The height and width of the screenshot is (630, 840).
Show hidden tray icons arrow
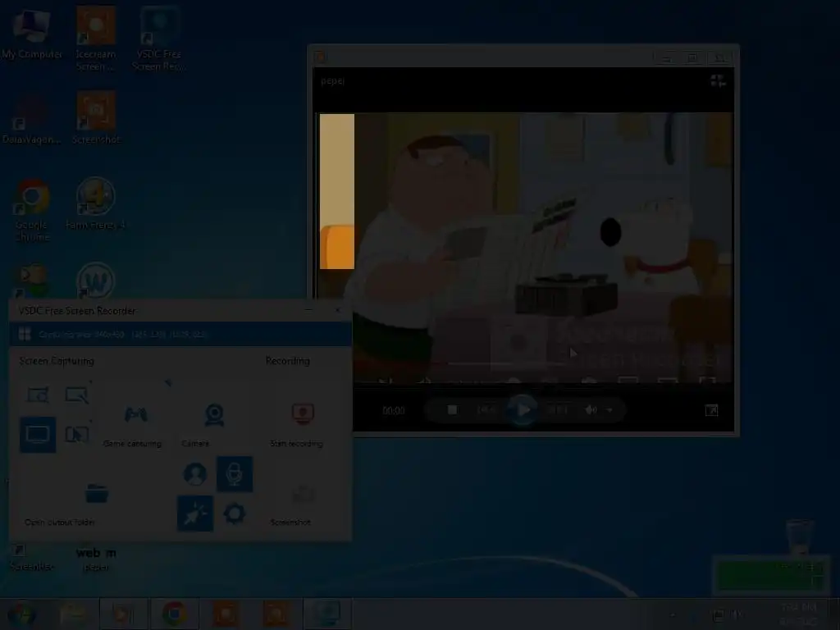tap(673, 615)
